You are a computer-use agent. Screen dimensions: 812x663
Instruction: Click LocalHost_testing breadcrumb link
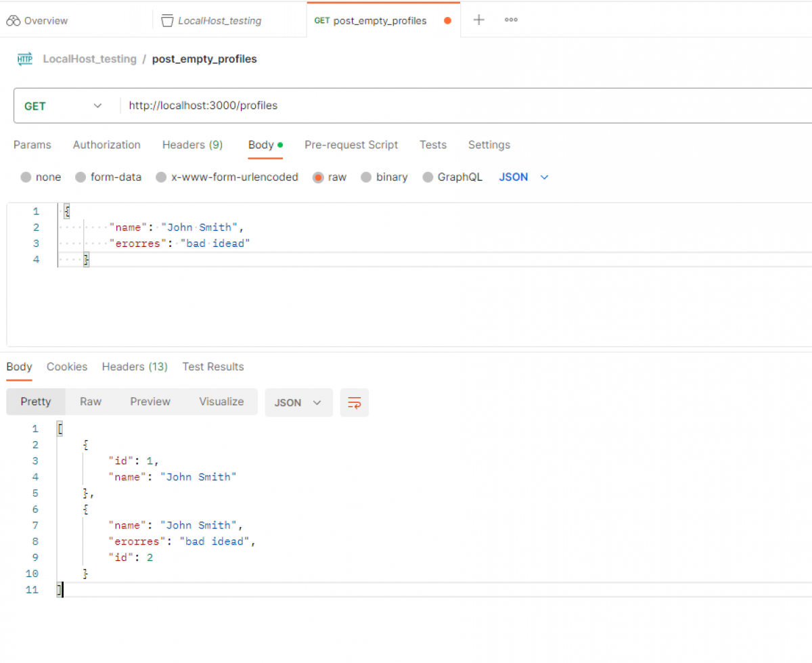[89, 59]
